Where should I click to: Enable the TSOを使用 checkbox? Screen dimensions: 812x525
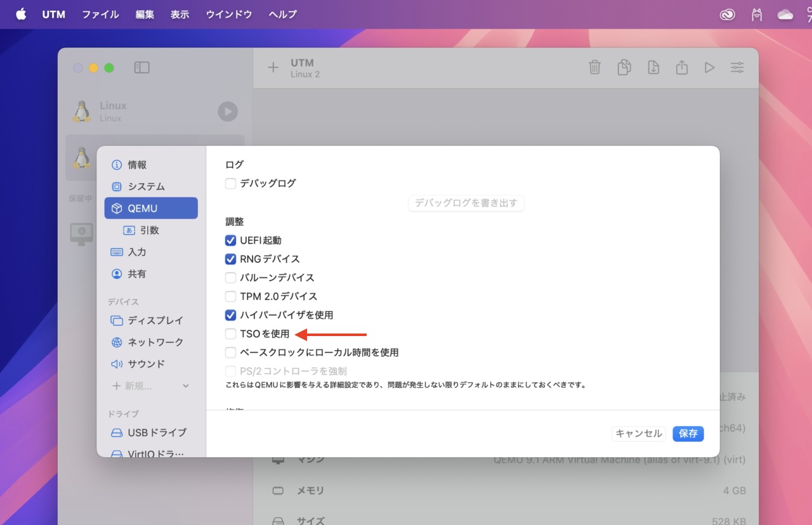click(230, 334)
